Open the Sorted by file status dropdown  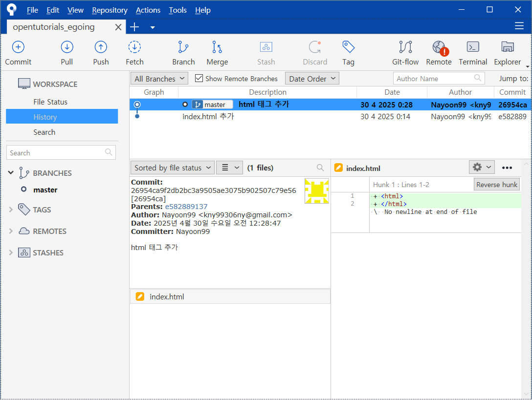point(172,168)
